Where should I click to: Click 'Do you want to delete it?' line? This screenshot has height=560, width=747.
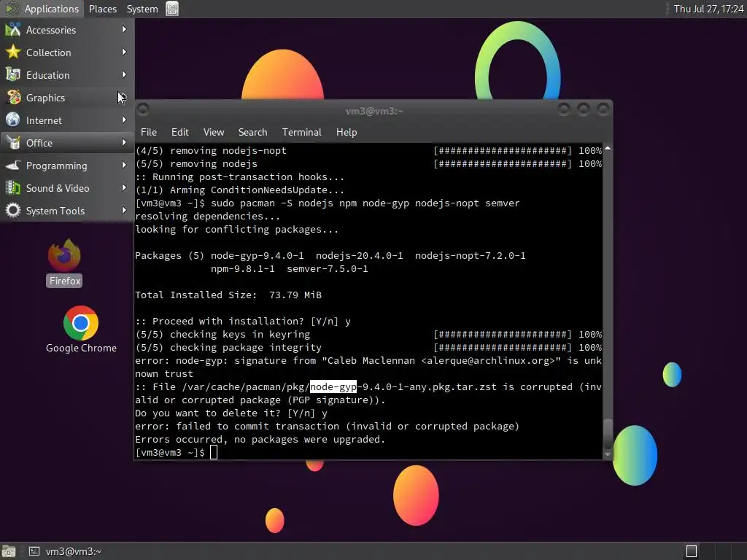tap(231, 413)
